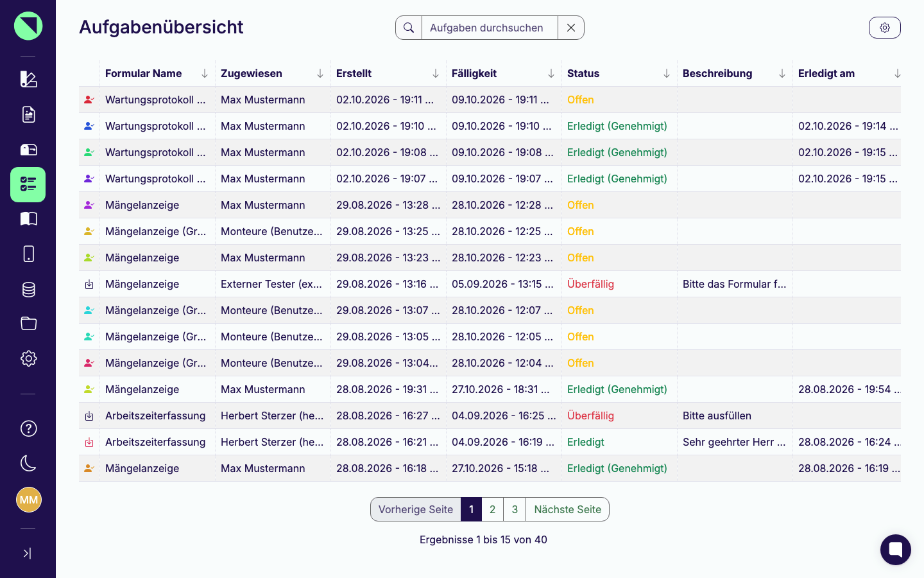Image resolution: width=924 pixels, height=578 pixels.
Task: Click the 'Bitte das Formular f...' description cell
Action: click(734, 284)
